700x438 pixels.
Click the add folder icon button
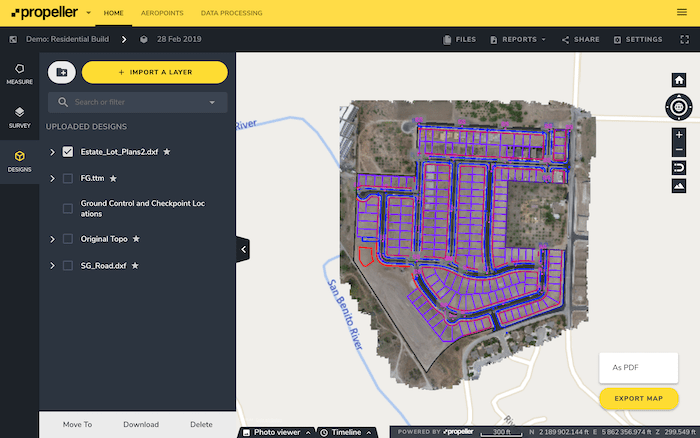(62, 72)
